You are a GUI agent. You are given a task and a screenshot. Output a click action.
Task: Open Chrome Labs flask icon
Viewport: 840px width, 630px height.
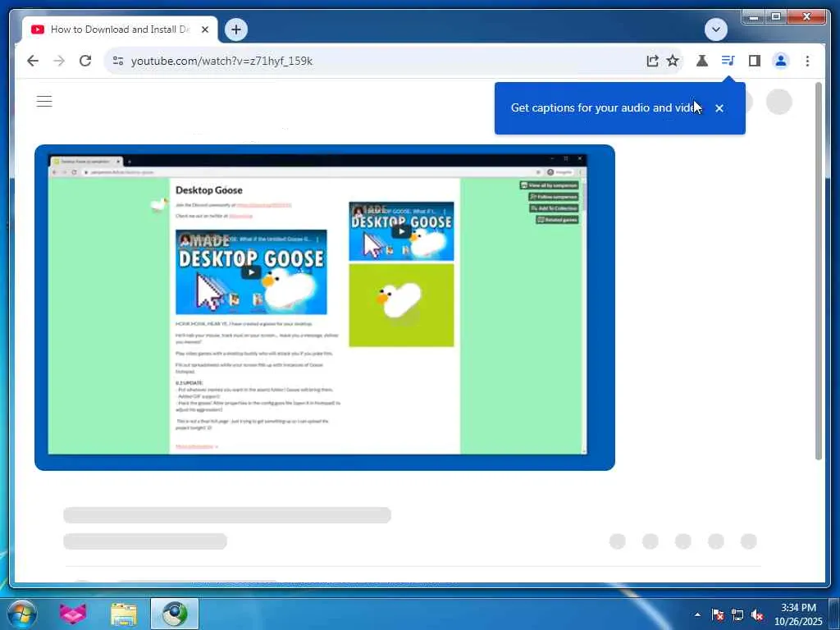(x=702, y=61)
